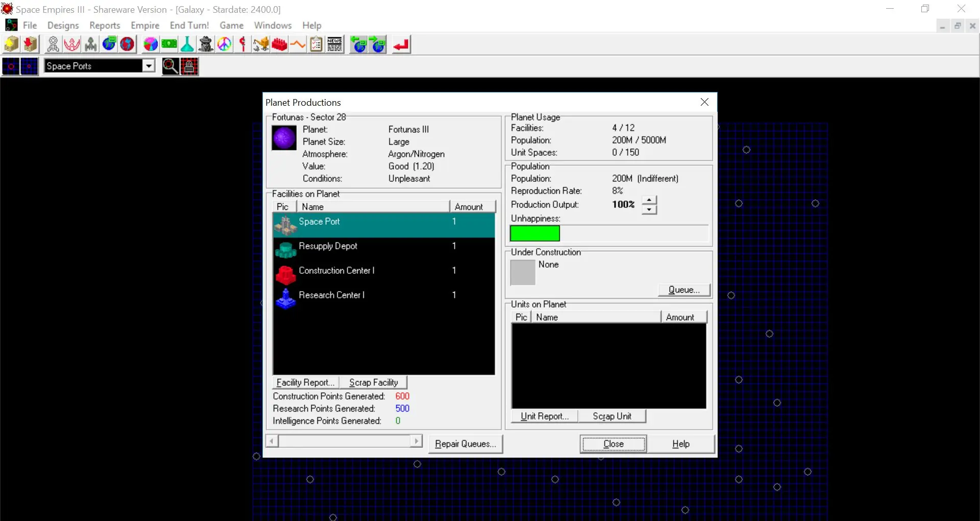Screen dimensions: 980x521
Task: Click the green Unhappiness bar
Action: point(535,233)
